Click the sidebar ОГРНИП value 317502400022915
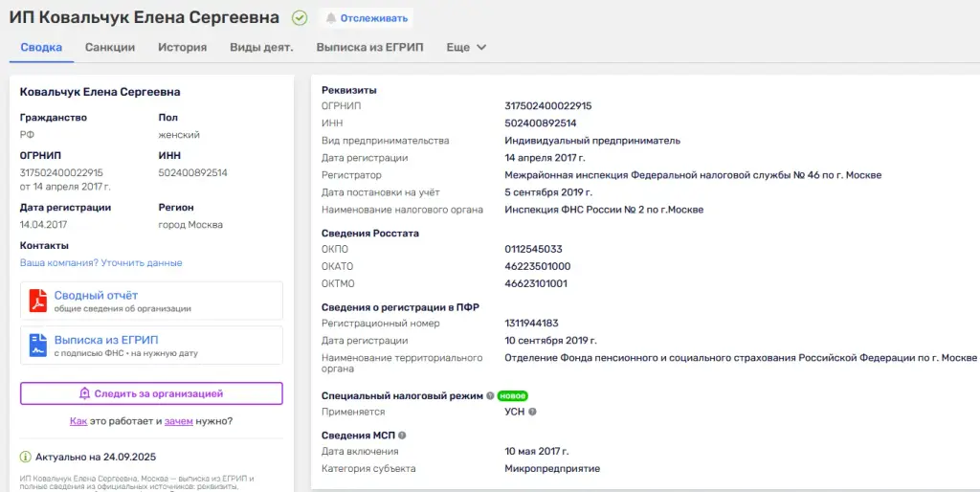Image resolution: width=980 pixels, height=492 pixels. pyautogui.click(x=61, y=173)
